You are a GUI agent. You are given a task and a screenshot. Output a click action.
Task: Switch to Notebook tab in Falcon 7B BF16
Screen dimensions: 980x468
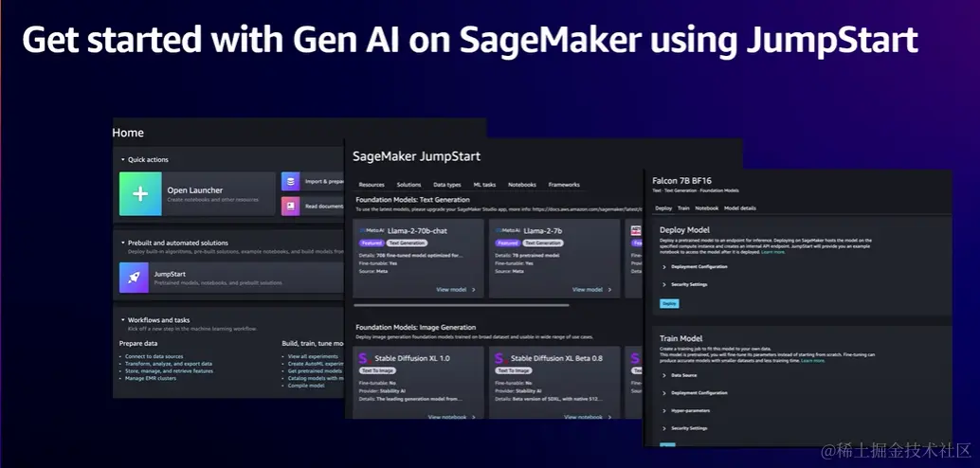[x=707, y=208]
